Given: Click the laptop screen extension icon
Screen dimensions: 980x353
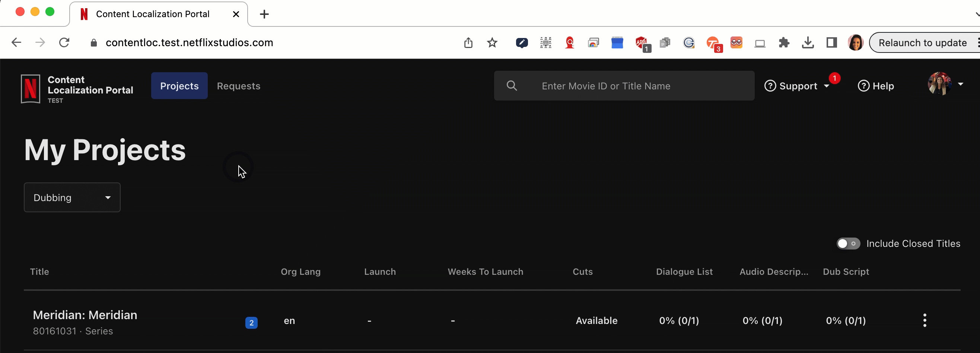Looking at the screenshot, I should (x=760, y=43).
